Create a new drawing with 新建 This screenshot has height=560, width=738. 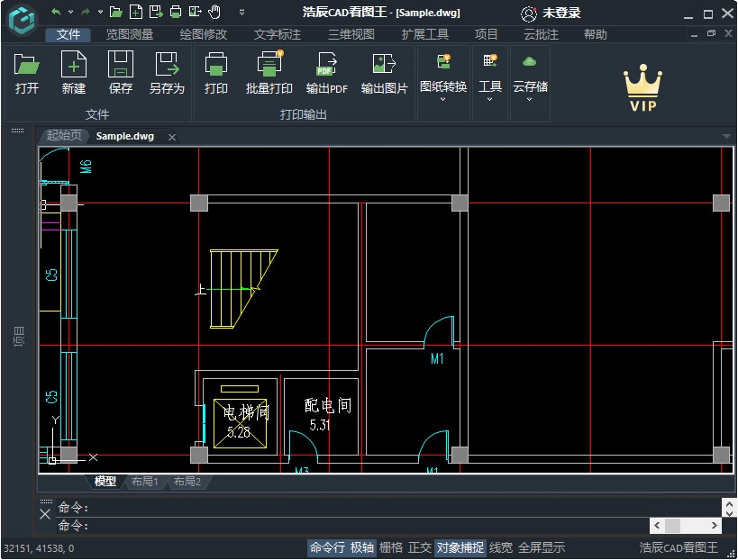(x=73, y=74)
